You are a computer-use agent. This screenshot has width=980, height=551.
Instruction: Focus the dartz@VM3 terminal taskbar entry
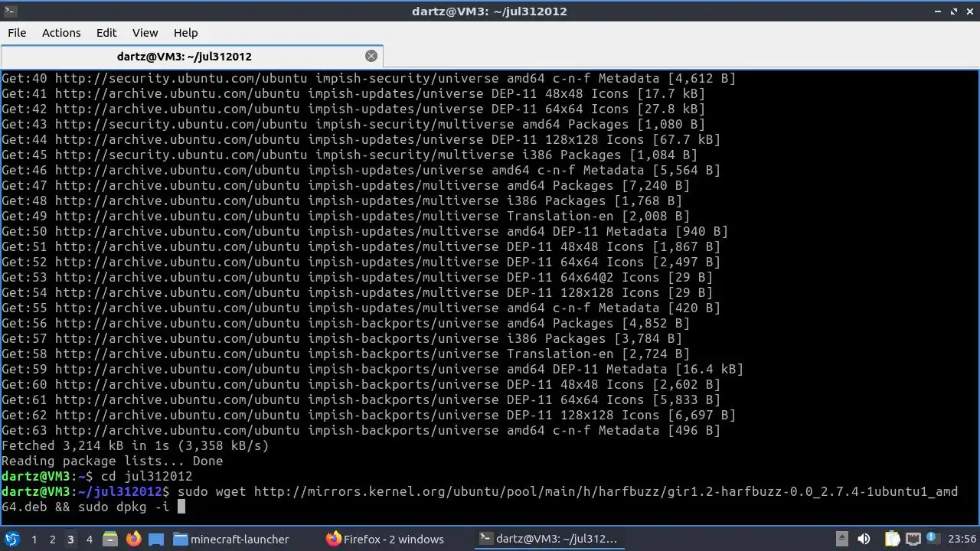(x=548, y=539)
